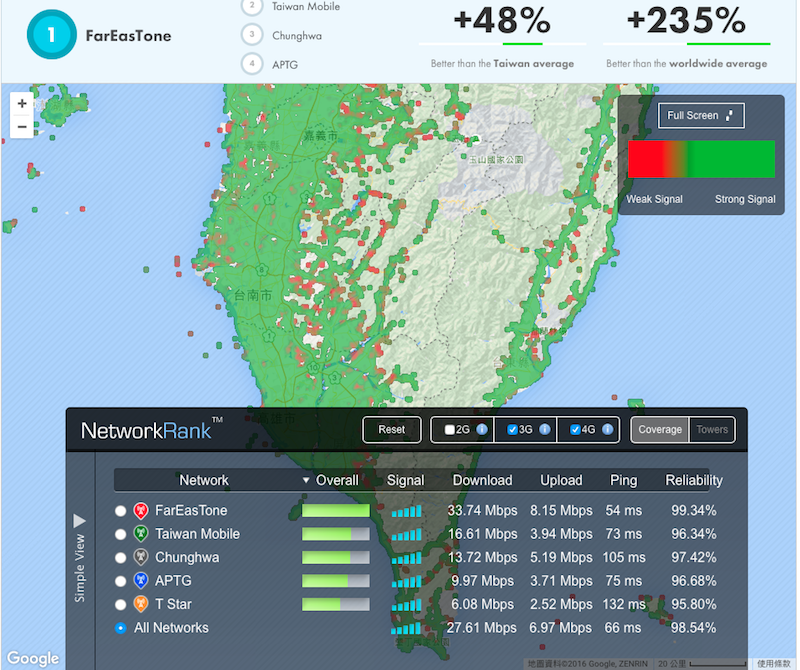Click the +235% worldwide average figure
Image resolution: width=800 pixels, height=670 pixels.
[686, 20]
